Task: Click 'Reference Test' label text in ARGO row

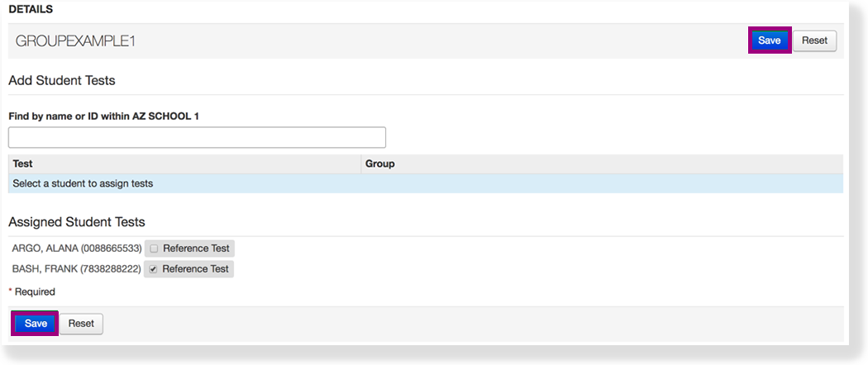Action: click(x=196, y=249)
